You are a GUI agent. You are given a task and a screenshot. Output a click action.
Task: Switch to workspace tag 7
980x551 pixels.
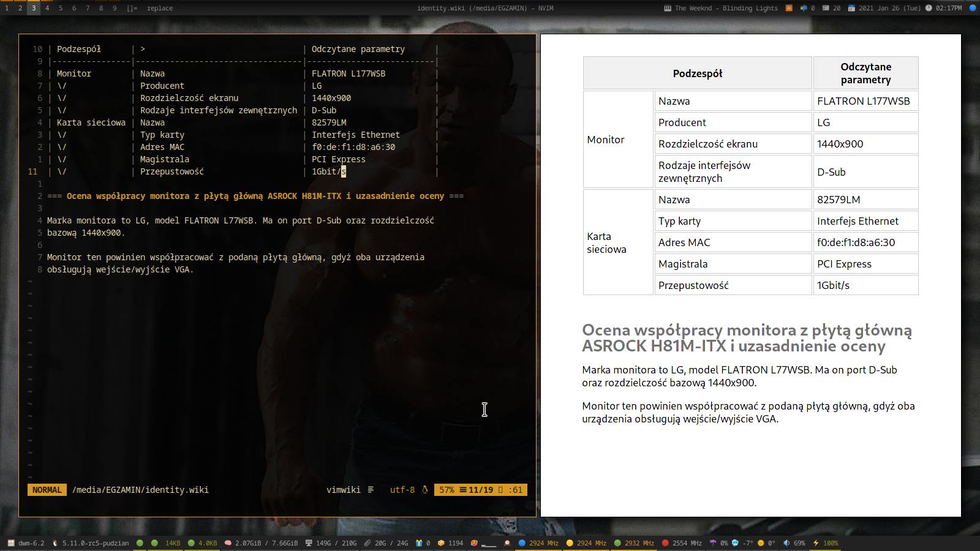(88, 8)
